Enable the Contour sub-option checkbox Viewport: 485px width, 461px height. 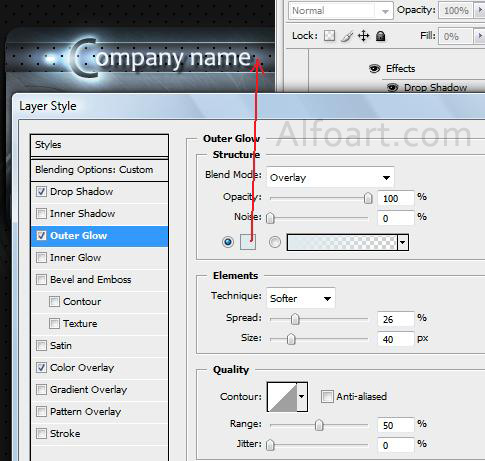coord(54,302)
